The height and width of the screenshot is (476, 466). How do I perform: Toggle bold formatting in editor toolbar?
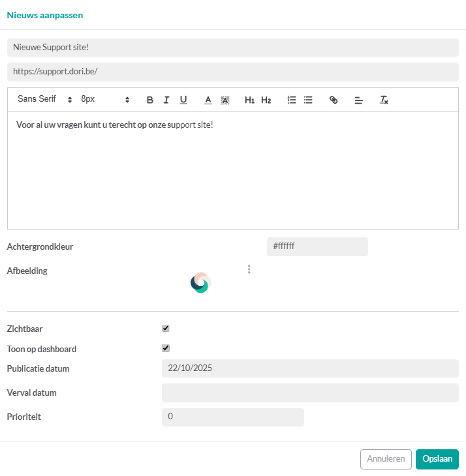149,100
